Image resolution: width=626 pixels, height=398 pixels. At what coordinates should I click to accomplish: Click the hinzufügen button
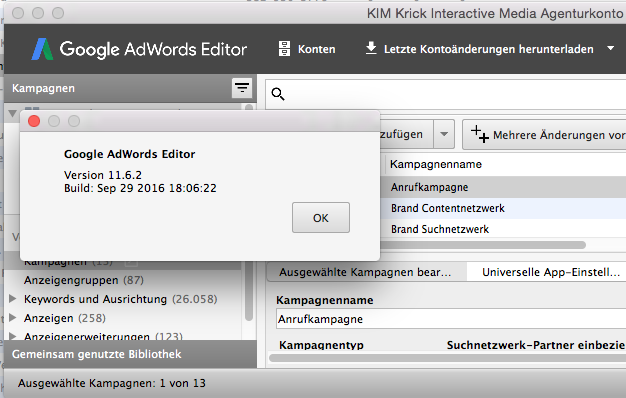[406, 134]
